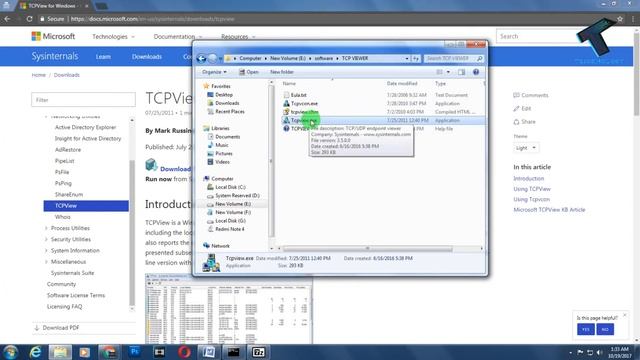Change view using the views icon

click(x=439, y=72)
